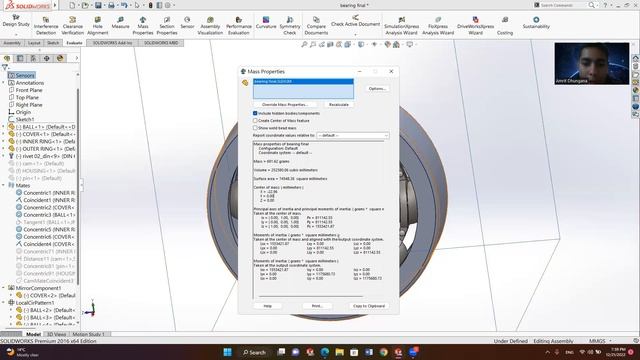Screen dimensions: 640x360
Task: Run the Symmetry Check
Action: click(x=290, y=26)
